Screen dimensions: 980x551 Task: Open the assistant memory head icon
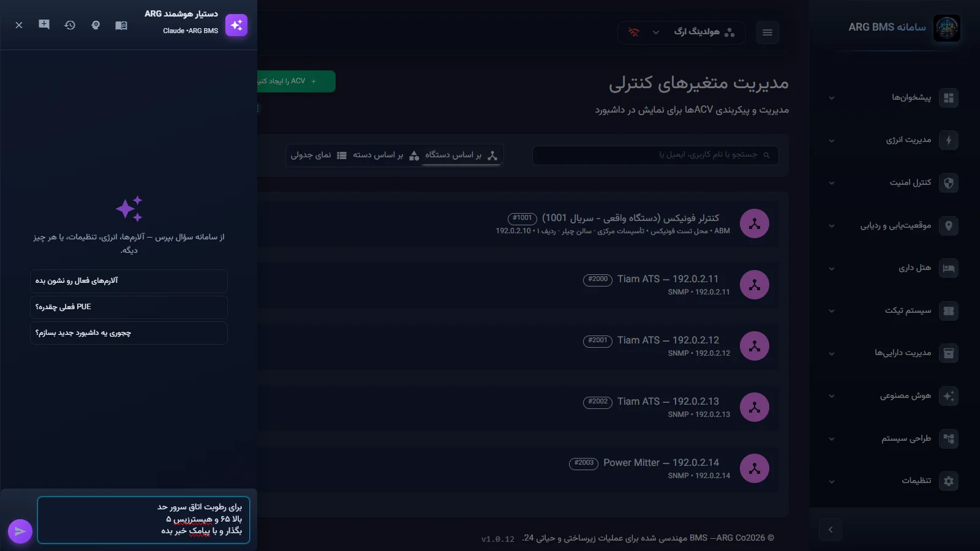tap(96, 25)
